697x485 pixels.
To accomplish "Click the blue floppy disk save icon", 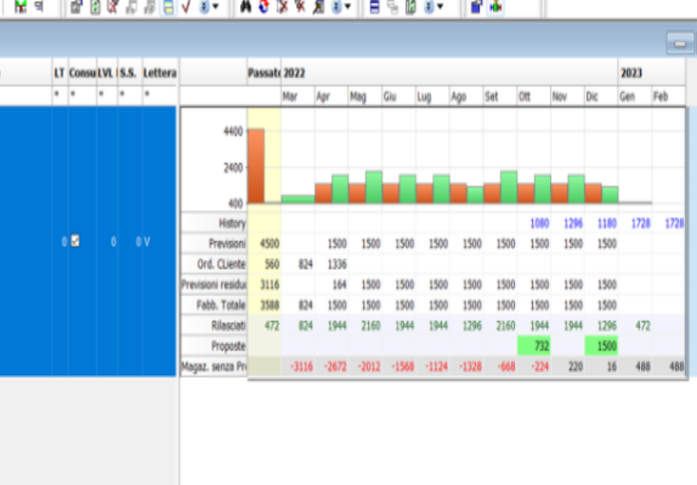I will click(x=476, y=6).
